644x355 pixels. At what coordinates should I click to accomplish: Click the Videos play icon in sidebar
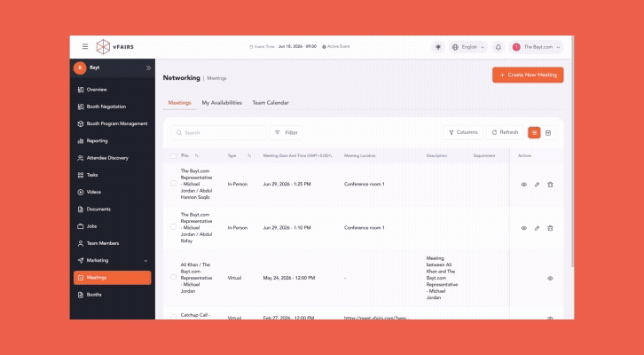click(x=81, y=193)
